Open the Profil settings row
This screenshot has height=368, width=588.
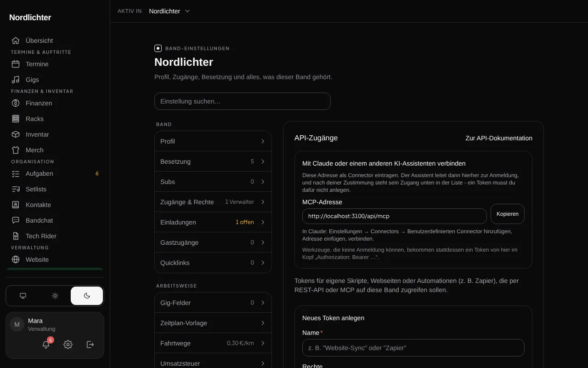click(213, 141)
